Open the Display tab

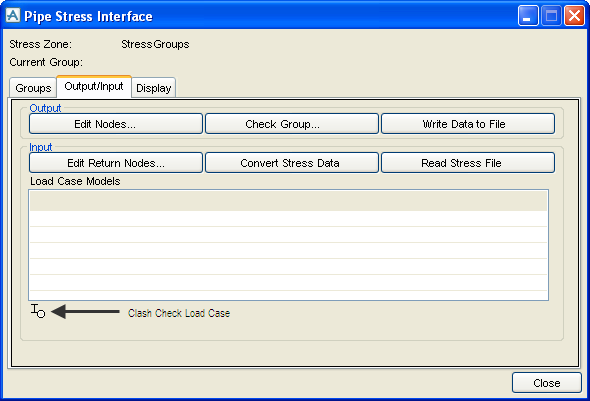[x=154, y=88]
